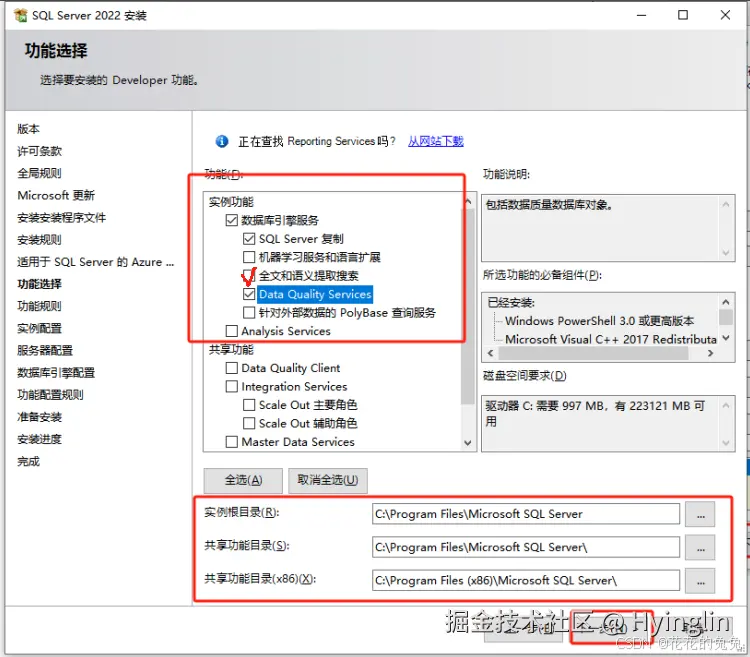
Task: Select the 安装规则 step in sidebar
Action: 40,240
